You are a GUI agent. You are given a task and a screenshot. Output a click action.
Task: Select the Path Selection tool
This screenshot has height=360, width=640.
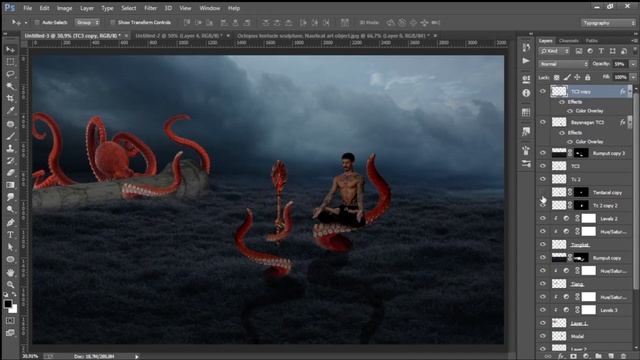[10, 247]
